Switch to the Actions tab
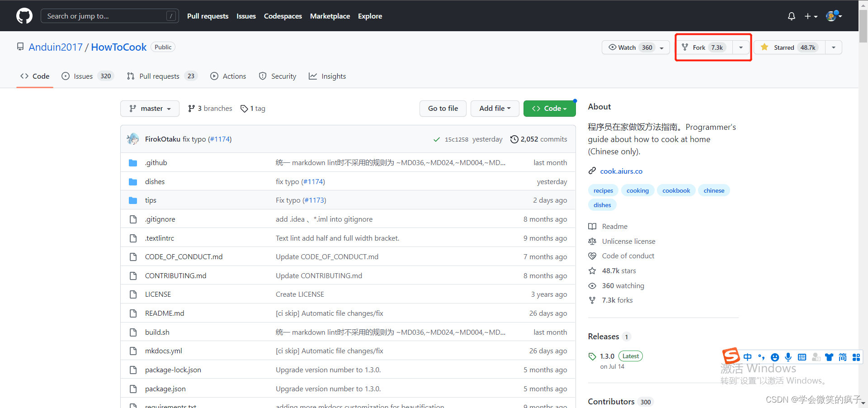Viewport: 868px width, 408px height. (228, 76)
